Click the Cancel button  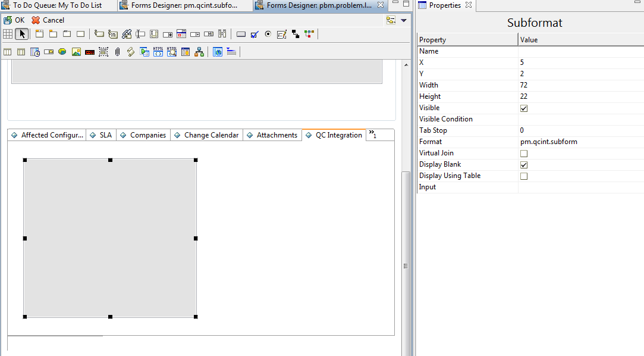48,20
